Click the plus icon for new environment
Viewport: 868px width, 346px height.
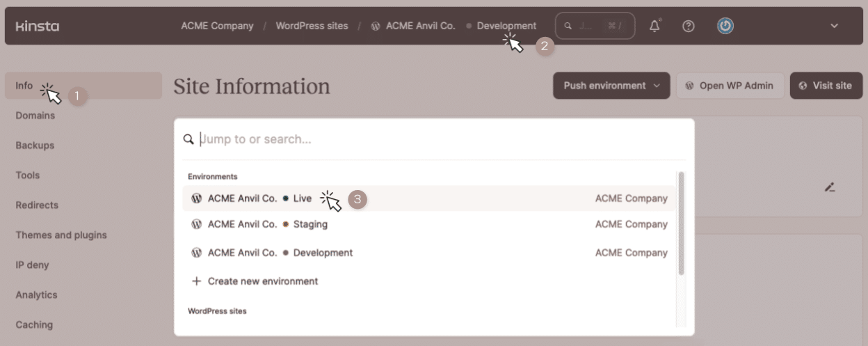pos(196,281)
